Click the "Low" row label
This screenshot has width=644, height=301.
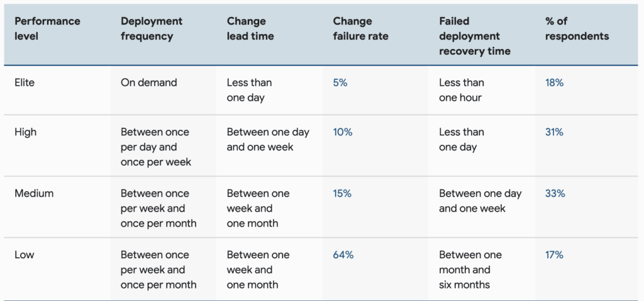(25, 255)
